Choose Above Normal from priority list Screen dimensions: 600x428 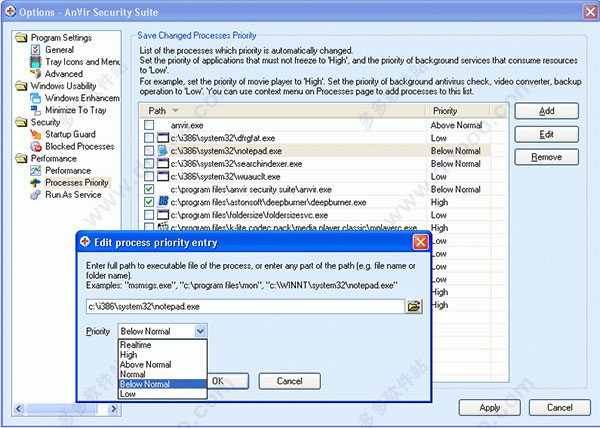point(163,365)
